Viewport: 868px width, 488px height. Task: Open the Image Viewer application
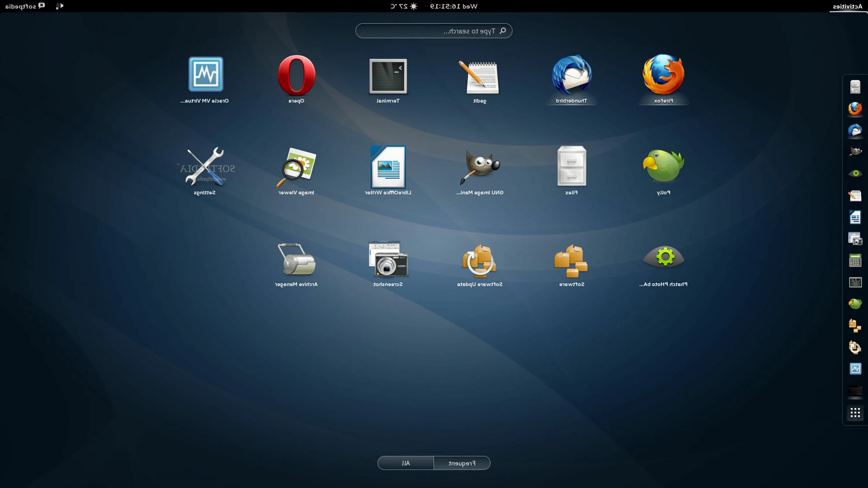tap(296, 171)
